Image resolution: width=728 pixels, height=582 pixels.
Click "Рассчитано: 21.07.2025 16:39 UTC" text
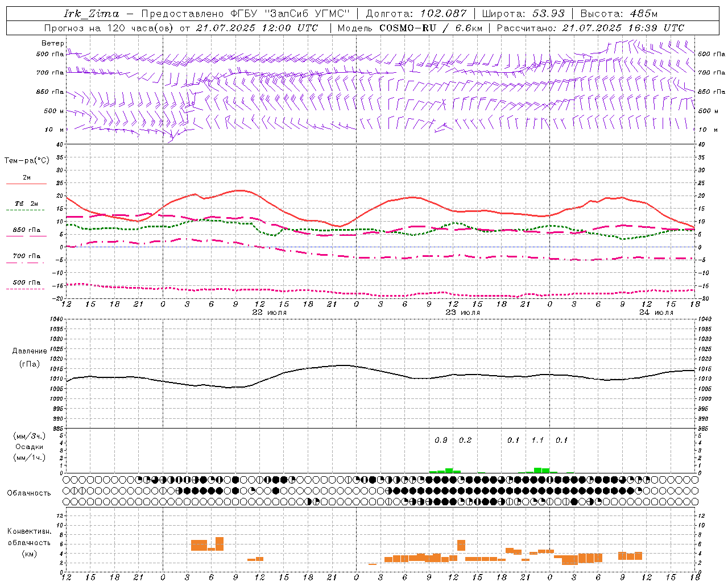coord(590,28)
